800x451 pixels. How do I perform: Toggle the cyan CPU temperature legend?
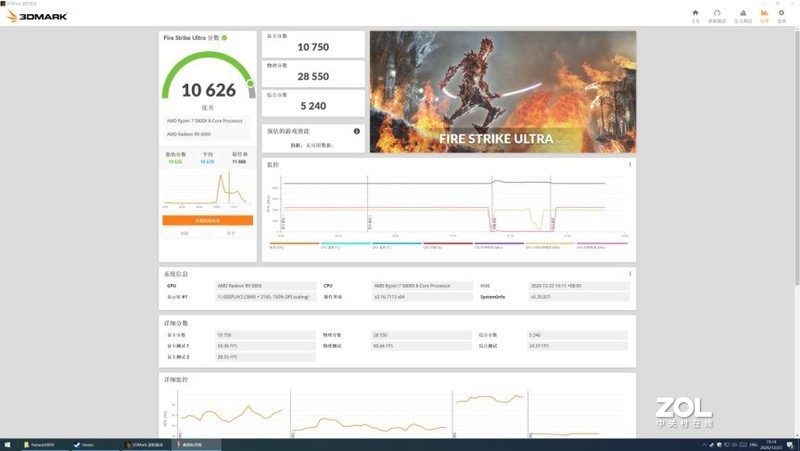pos(345,245)
